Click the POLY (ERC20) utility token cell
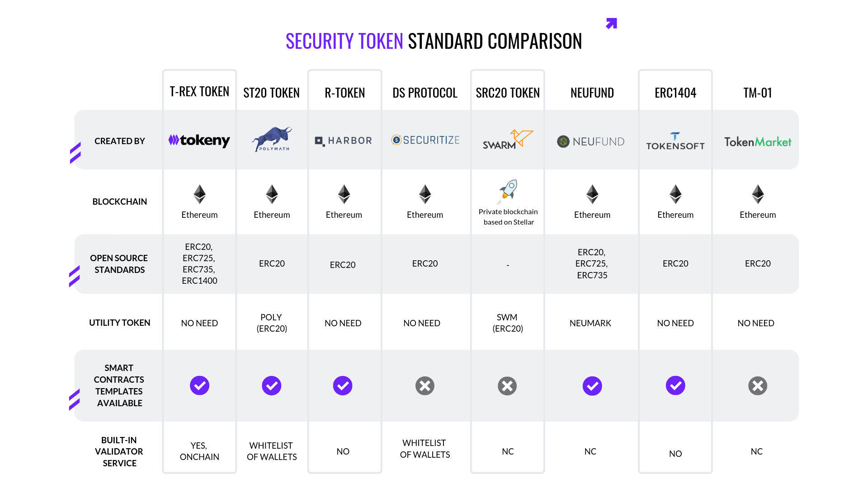 [272, 323]
